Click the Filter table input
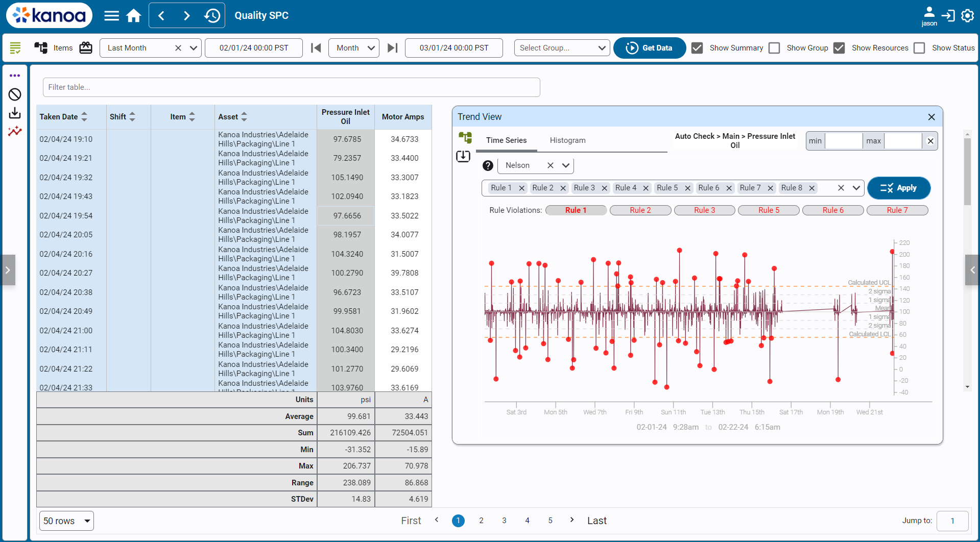Image resolution: width=980 pixels, height=542 pixels. coord(291,87)
